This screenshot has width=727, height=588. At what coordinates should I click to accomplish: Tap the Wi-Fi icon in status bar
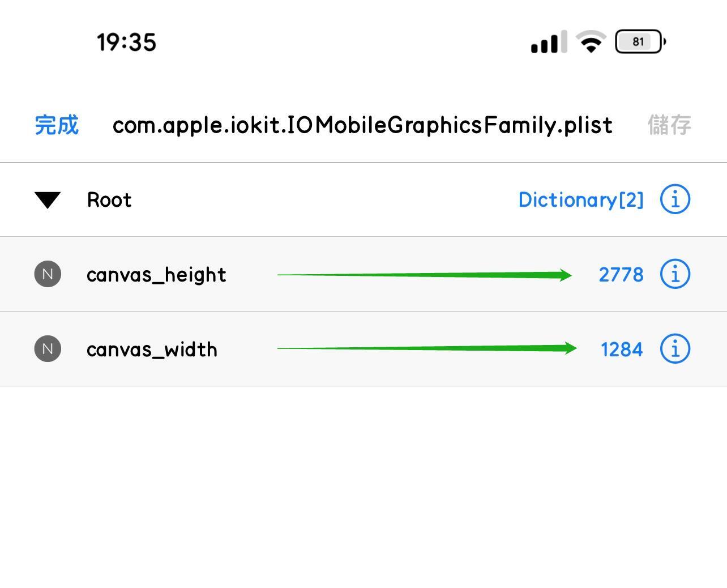[x=591, y=42]
